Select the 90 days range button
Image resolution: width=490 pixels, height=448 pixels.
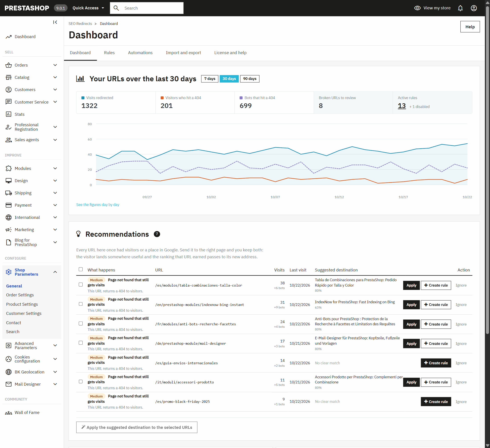(250, 79)
